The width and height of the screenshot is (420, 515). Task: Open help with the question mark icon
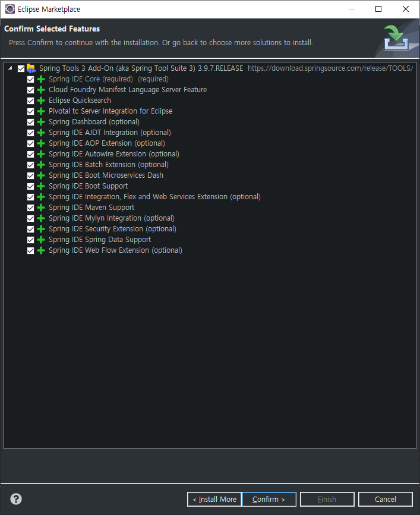click(16, 499)
